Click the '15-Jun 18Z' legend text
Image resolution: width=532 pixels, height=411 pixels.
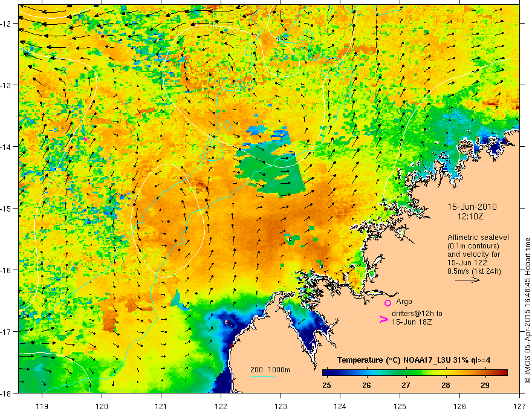(x=412, y=322)
